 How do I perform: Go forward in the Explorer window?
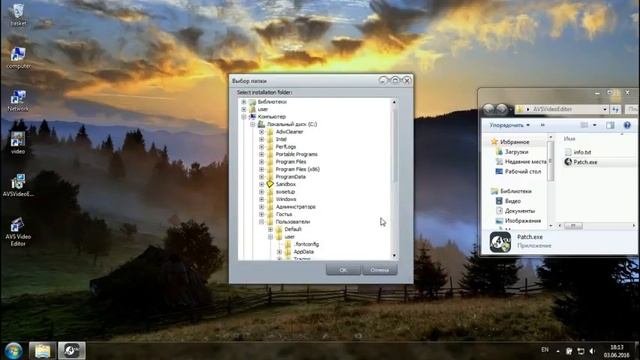pyautogui.click(x=502, y=109)
